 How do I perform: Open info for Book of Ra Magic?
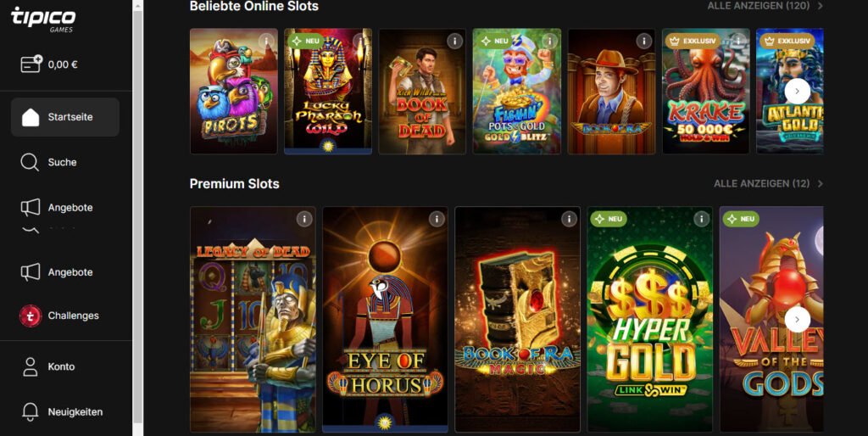pos(569,219)
